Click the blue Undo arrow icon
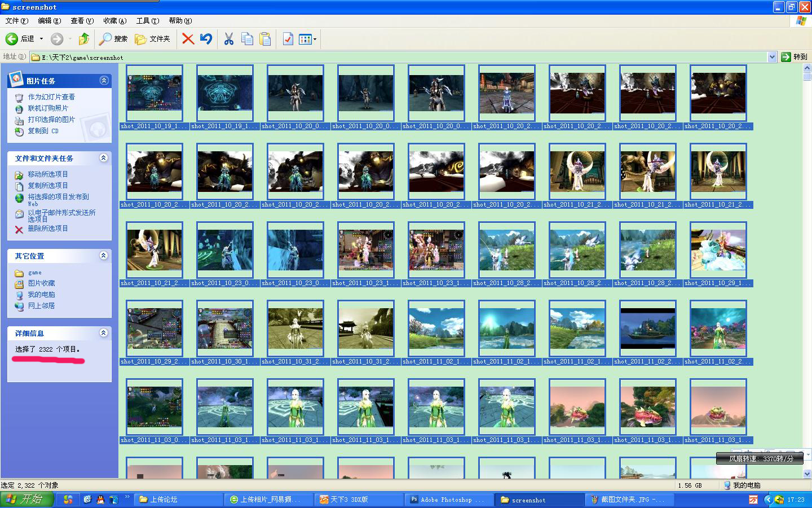The height and width of the screenshot is (508, 812). point(206,39)
